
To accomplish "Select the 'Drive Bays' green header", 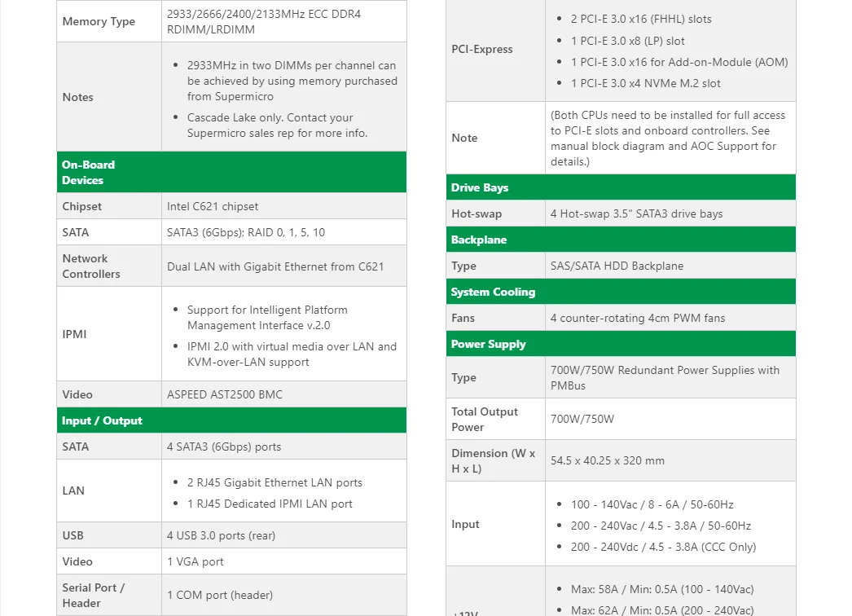I will [x=621, y=187].
